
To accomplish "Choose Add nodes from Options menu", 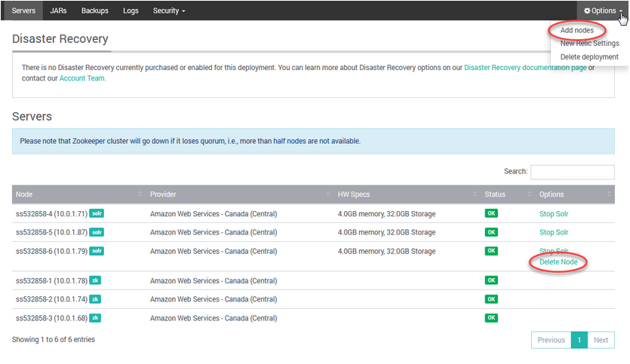I will tap(576, 30).
